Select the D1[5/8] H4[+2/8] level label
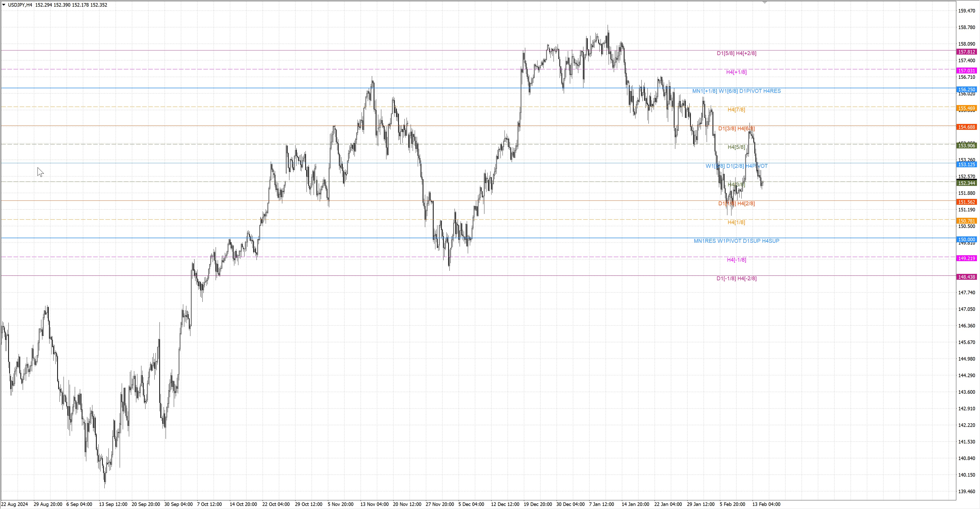The height and width of the screenshot is (509, 980). click(x=736, y=53)
